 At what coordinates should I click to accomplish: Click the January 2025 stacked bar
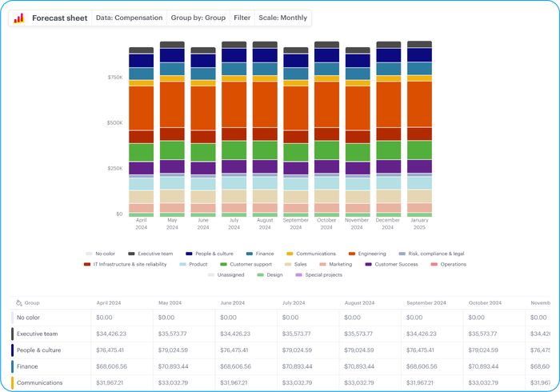click(x=419, y=130)
